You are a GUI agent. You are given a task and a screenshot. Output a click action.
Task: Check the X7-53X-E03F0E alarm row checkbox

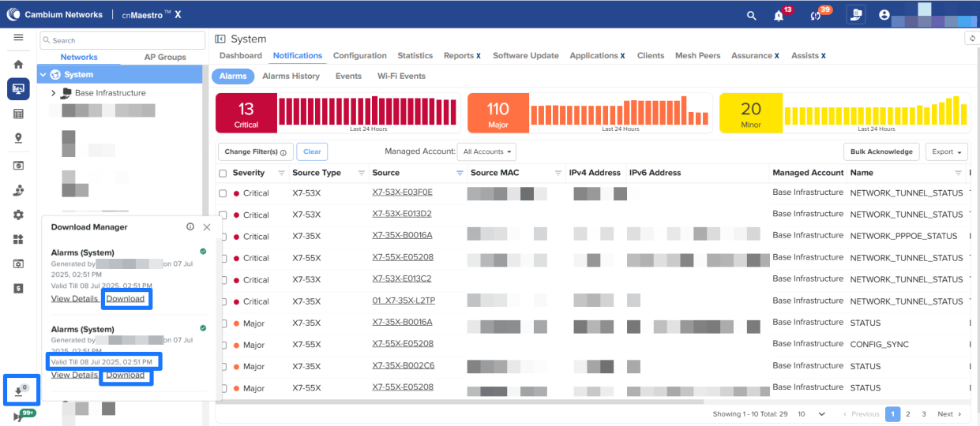coord(223,193)
